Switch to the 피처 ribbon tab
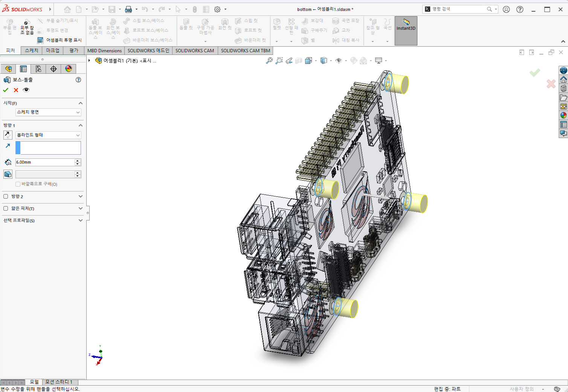Image resolution: width=568 pixels, height=392 pixels. [11, 50]
